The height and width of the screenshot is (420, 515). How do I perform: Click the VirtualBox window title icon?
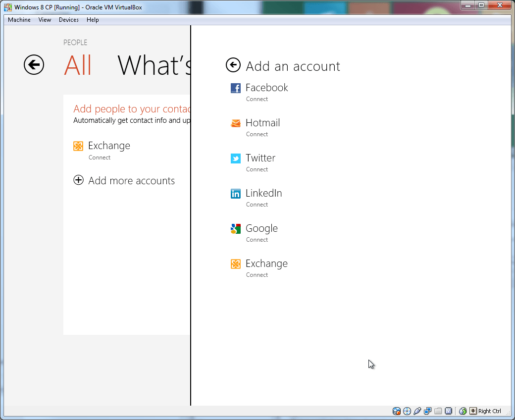(x=8, y=7)
